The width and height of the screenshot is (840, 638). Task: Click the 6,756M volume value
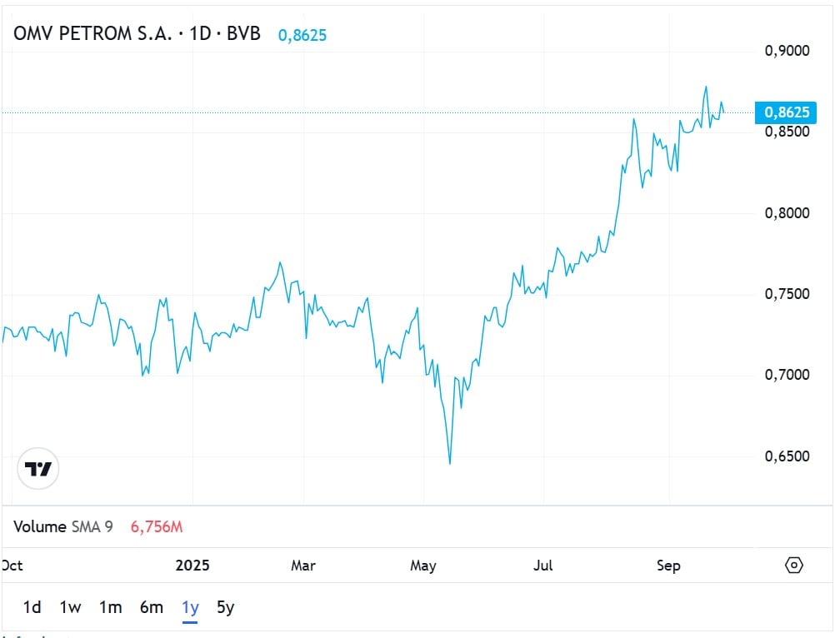[157, 526]
